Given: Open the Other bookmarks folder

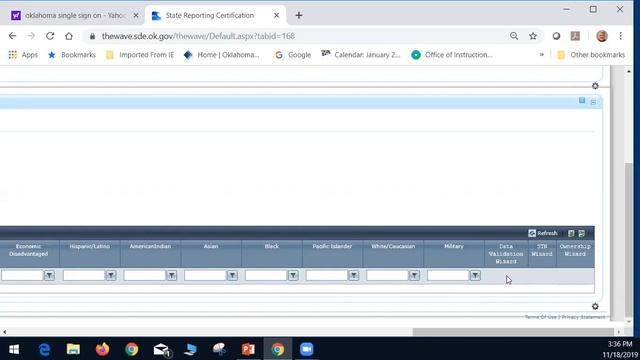Looking at the screenshot, I should [x=591, y=55].
